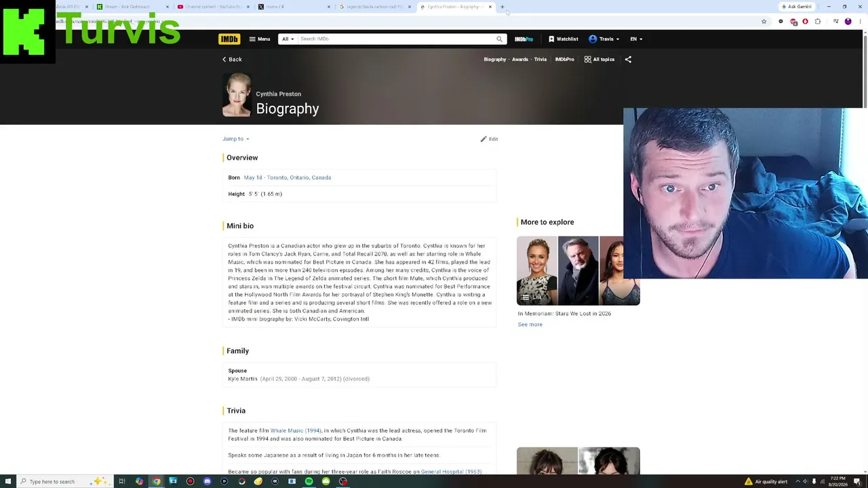This screenshot has height=488, width=868.
Task: Show hidden system tray icons
Action: pyautogui.click(x=797, y=482)
